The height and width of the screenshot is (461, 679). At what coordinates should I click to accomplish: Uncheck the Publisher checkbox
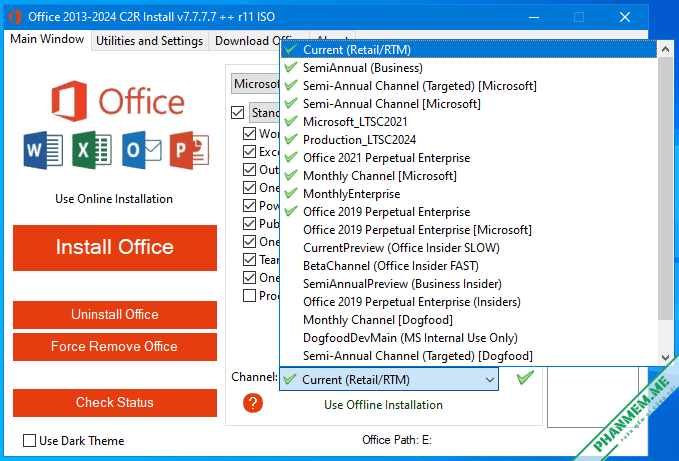coord(249,223)
